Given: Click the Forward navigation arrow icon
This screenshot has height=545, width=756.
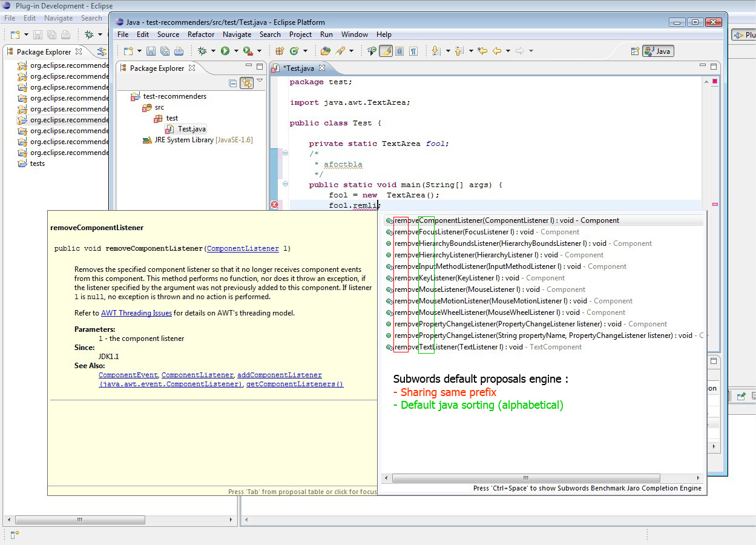Looking at the screenshot, I should point(519,51).
